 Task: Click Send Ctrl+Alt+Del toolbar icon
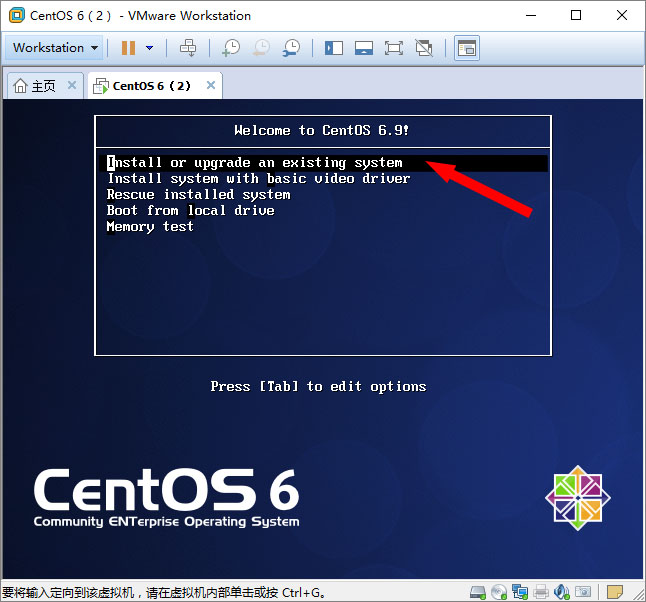[188, 47]
